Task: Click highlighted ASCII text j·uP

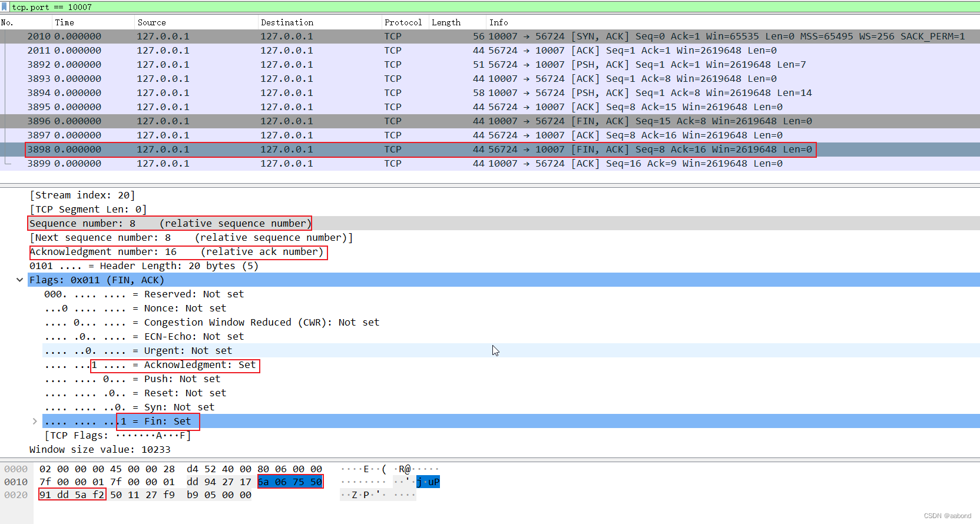Action: click(428, 482)
